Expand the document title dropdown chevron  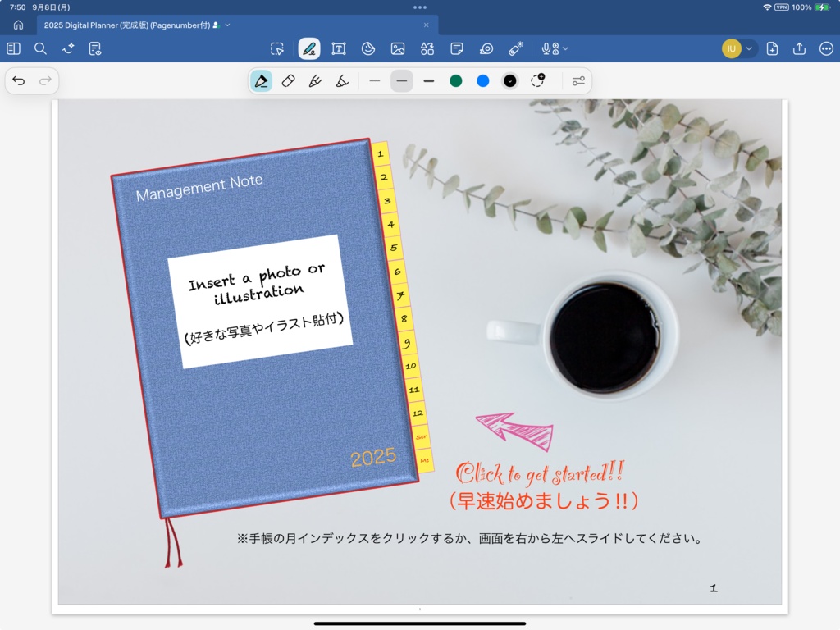click(228, 25)
